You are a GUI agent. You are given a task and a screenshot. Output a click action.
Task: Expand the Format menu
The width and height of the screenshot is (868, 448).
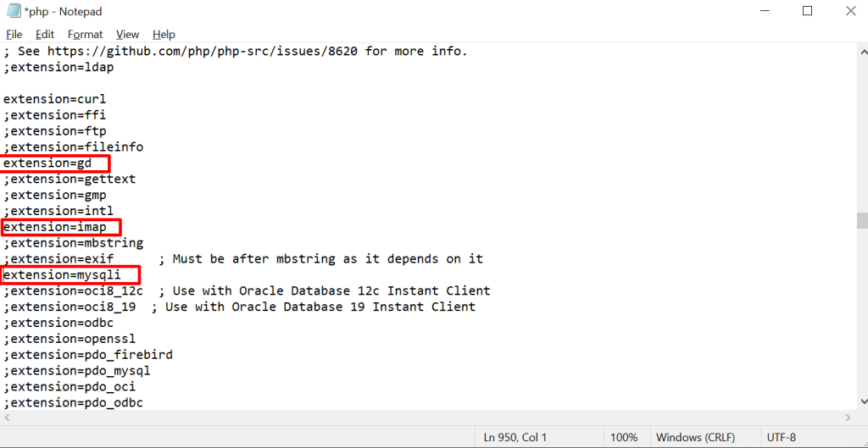85,35
